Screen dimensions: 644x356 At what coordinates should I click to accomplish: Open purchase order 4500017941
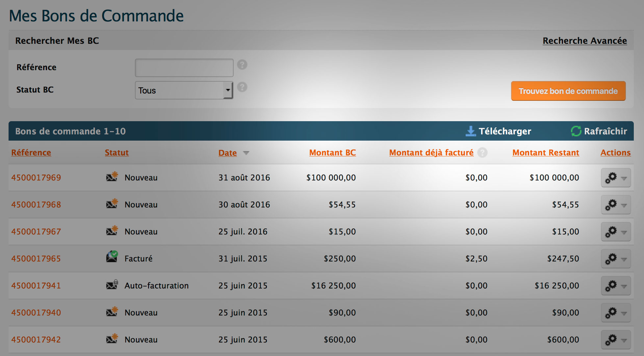(36, 286)
